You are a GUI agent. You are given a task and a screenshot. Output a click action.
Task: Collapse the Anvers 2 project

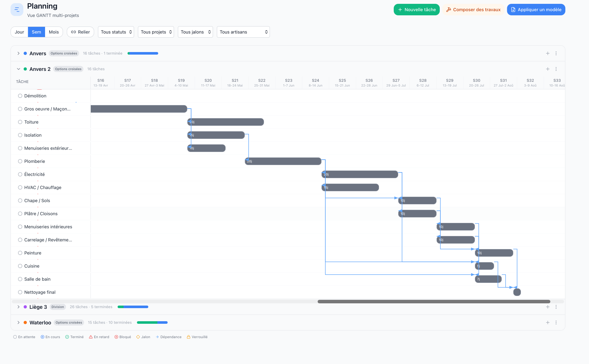pyautogui.click(x=19, y=69)
